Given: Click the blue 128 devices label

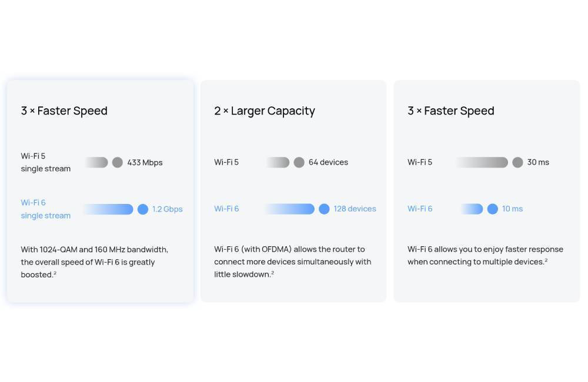Looking at the screenshot, I should [355, 209].
